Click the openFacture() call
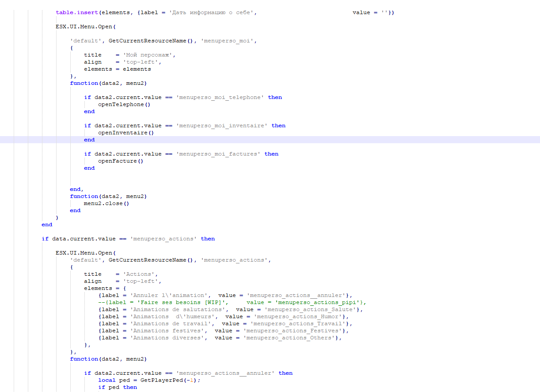 [121, 161]
